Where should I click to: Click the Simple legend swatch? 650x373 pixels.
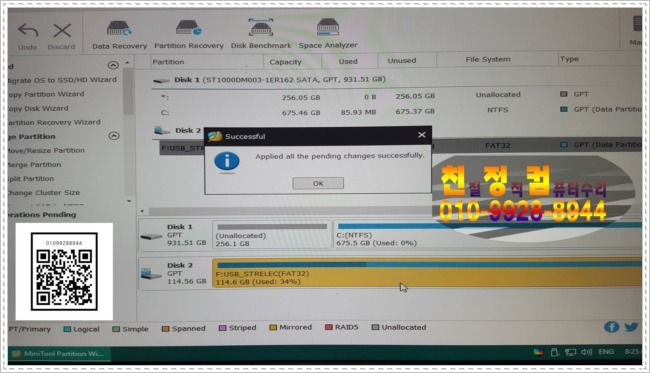pos(116,329)
